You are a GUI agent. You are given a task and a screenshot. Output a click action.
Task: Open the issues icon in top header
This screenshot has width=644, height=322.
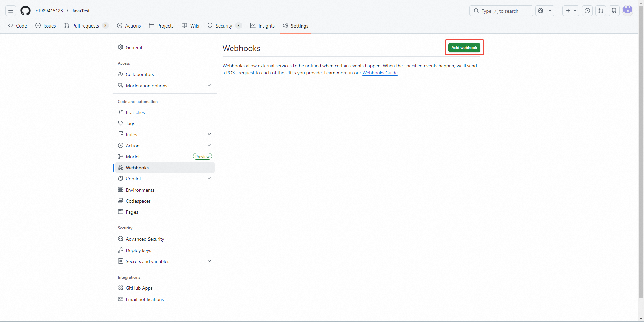[587, 11]
